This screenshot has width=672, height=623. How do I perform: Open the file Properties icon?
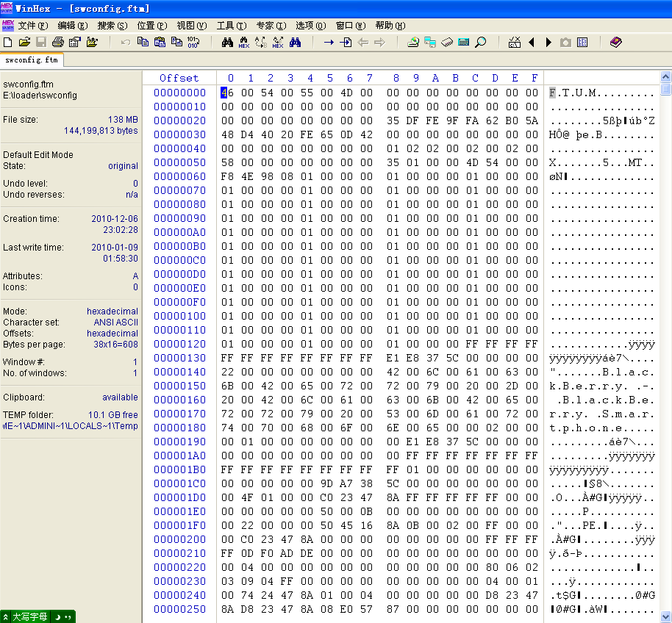tap(75, 42)
